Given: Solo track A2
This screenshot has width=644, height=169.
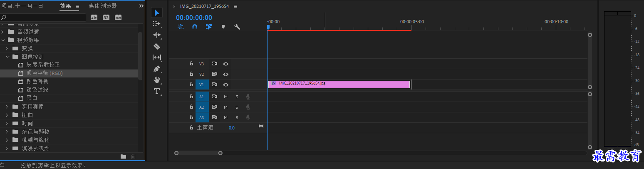Looking at the screenshot, I should point(237,107).
